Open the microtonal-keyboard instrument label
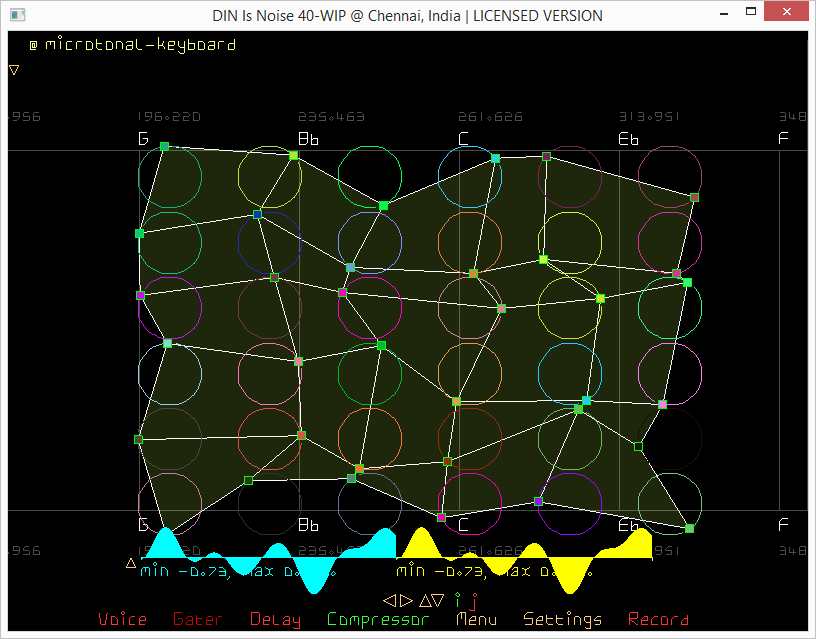This screenshot has height=639, width=816. tap(140, 45)
